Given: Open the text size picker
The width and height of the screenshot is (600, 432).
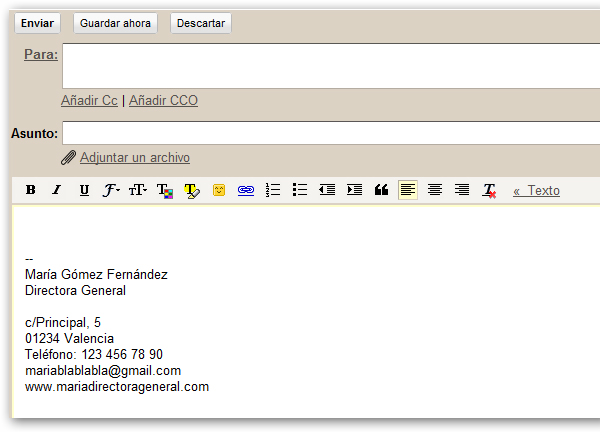Looking at the screenshot, I should pos(138,190).
